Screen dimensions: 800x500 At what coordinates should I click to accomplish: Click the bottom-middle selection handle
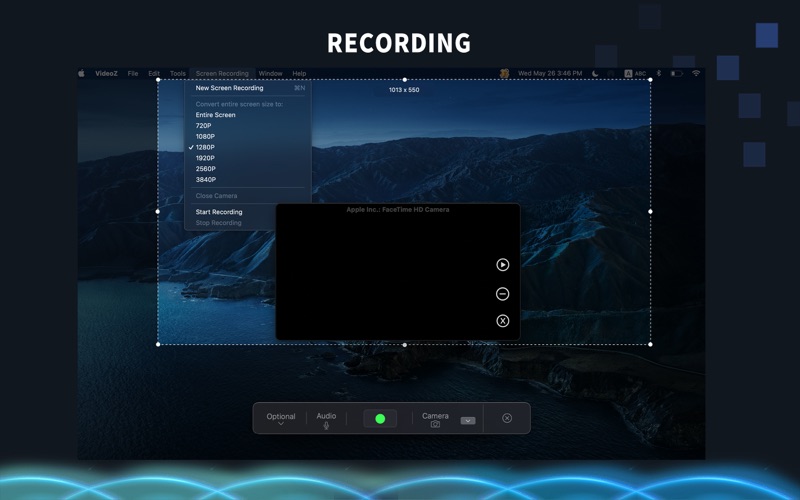[405, 345]
